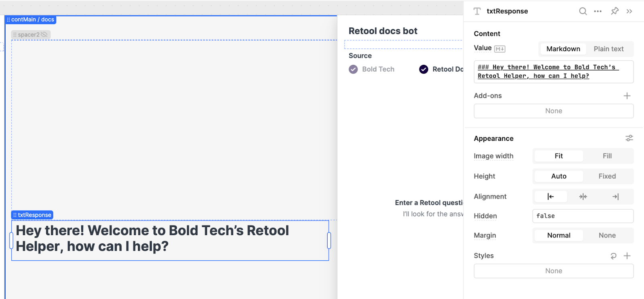Screen dimensions: 644x299
Task: Click the Styles reset loop icon
Action: pos(613,256)
